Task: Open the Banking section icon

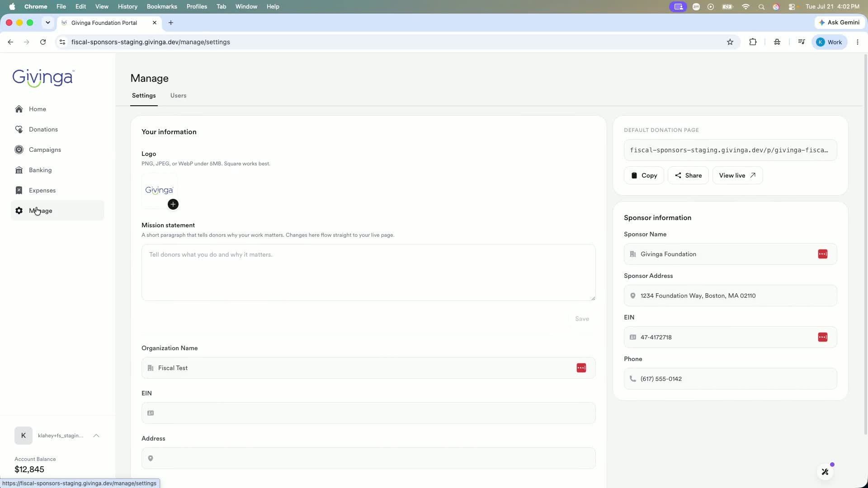Action: click(19, 170)
